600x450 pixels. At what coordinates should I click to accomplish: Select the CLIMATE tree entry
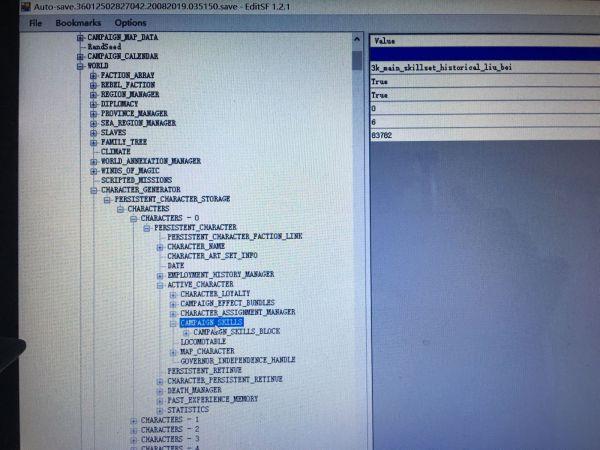115,151
